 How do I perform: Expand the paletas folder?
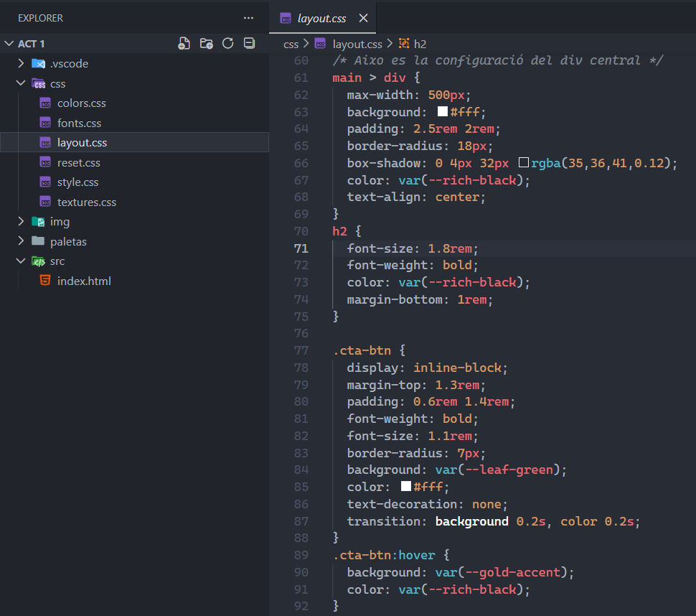tap(21, 241)
